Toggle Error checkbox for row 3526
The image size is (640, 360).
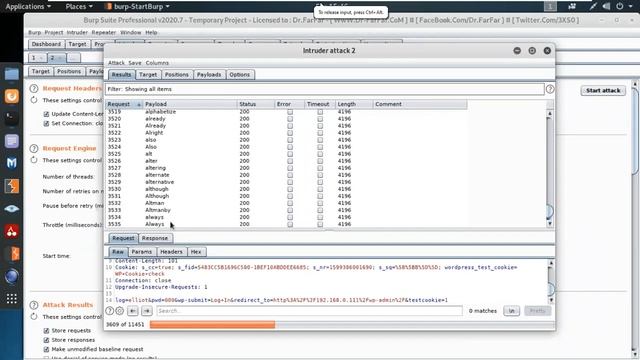click(x=290, y=161)
